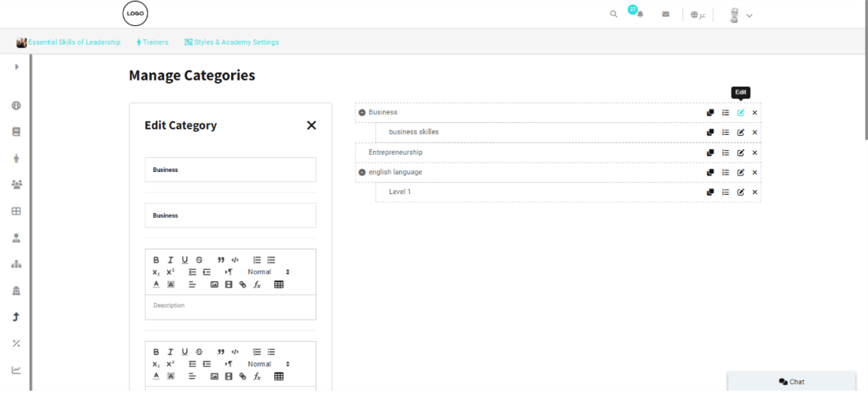Toggle superscript in the Description editor toolbar
Screen dimensions: 868x393
pos(170,272)
